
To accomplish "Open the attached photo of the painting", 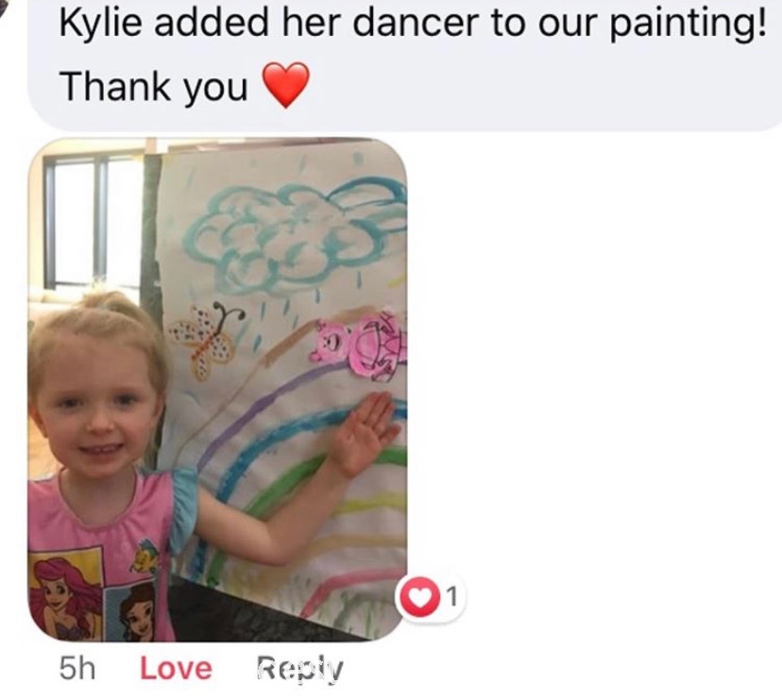I will (217, 389).
